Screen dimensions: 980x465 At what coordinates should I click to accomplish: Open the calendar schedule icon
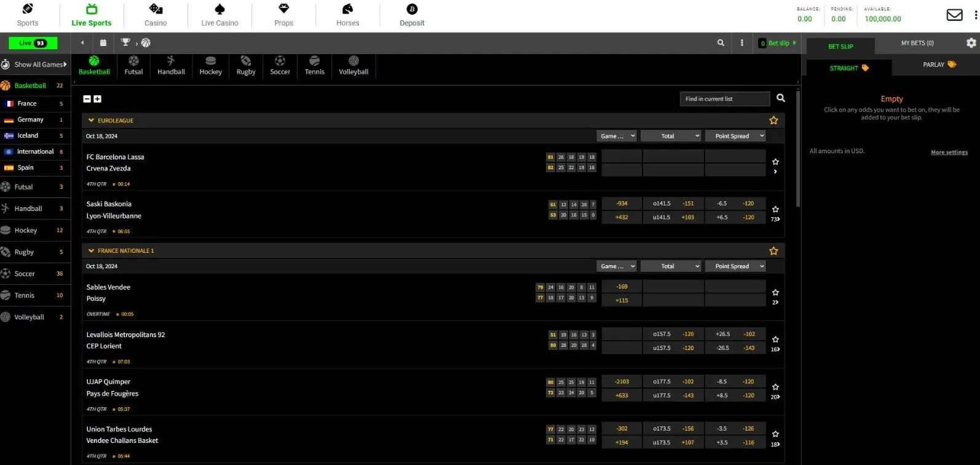[103, 42]
